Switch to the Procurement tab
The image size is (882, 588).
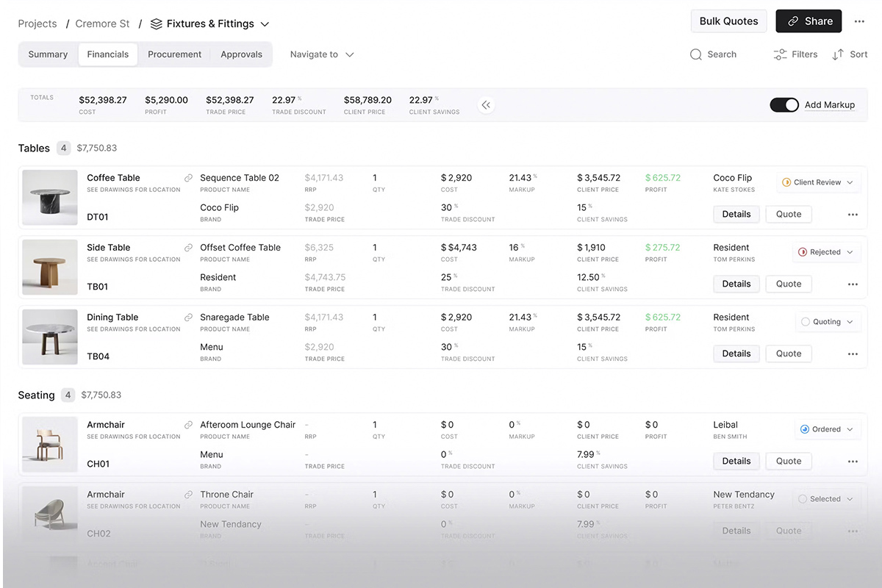pos(174,54)
